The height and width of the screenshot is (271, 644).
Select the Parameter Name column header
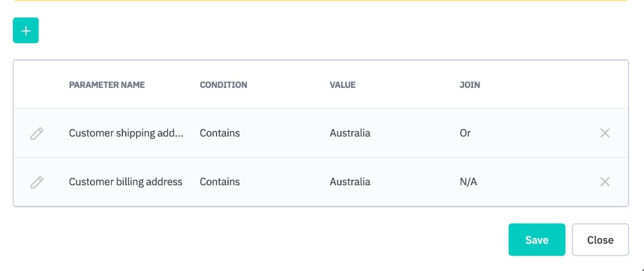click(x=107, y=85)
